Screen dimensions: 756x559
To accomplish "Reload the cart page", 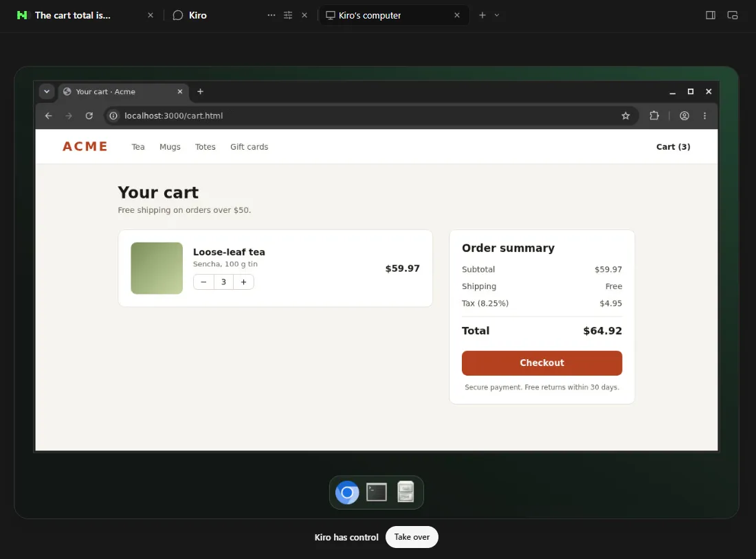I will click(x=89, y=115).
